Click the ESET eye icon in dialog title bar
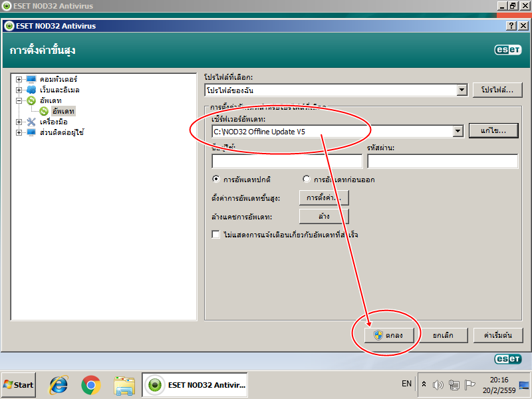Screen dimensions: 532x399 (9, 26)
